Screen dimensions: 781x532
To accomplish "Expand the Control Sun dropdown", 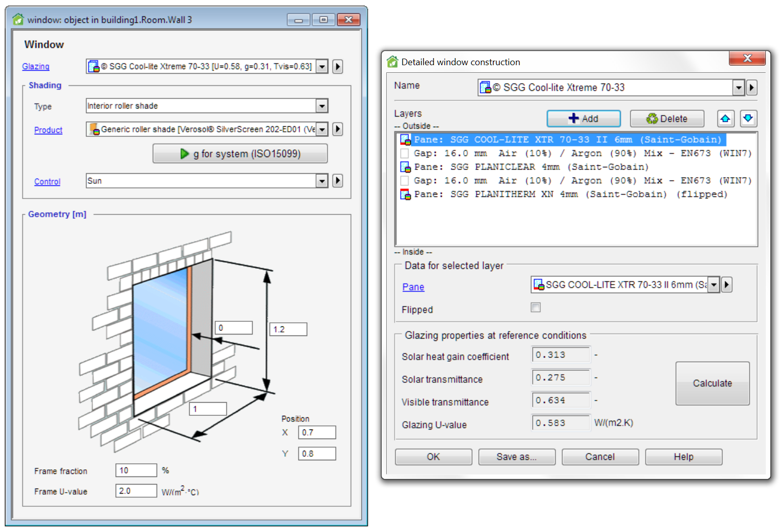I will (x=321, y=181).
